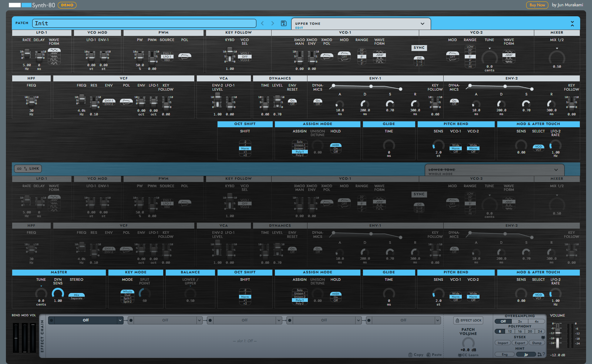Toggle power on the second effect slot
This screenshot has height=364, width=592.
131,320
